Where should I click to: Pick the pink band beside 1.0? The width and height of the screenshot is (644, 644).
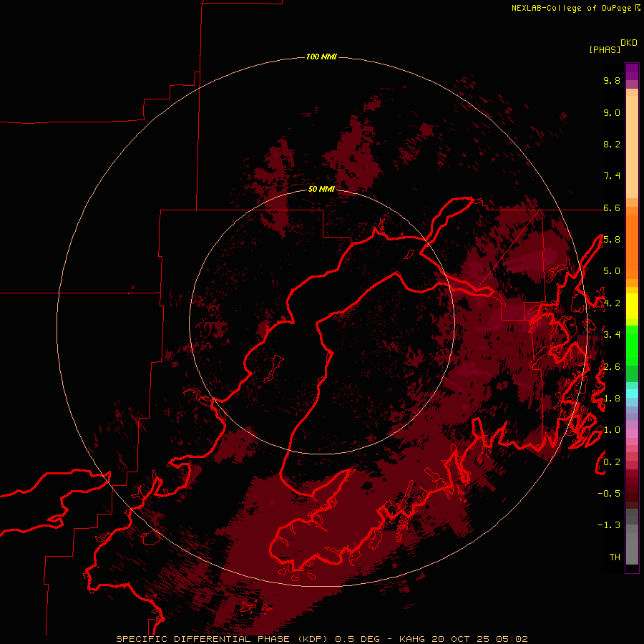point(632,434)
